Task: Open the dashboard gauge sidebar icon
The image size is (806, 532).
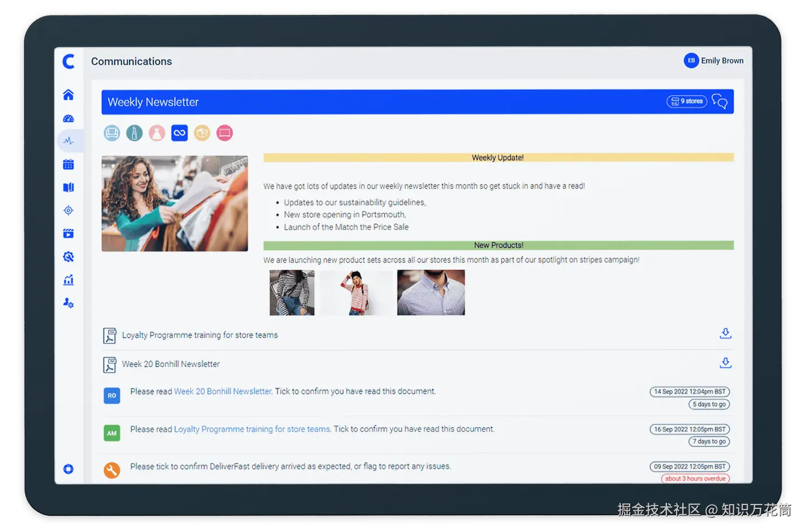Action: (x=68, y=119)
